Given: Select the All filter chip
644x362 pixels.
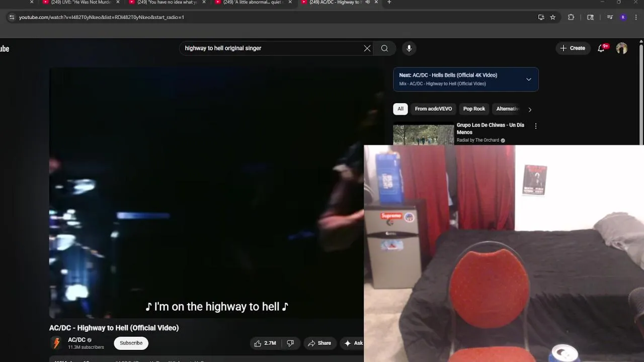Looking at the screenshot, I should (x=400, y=109).
